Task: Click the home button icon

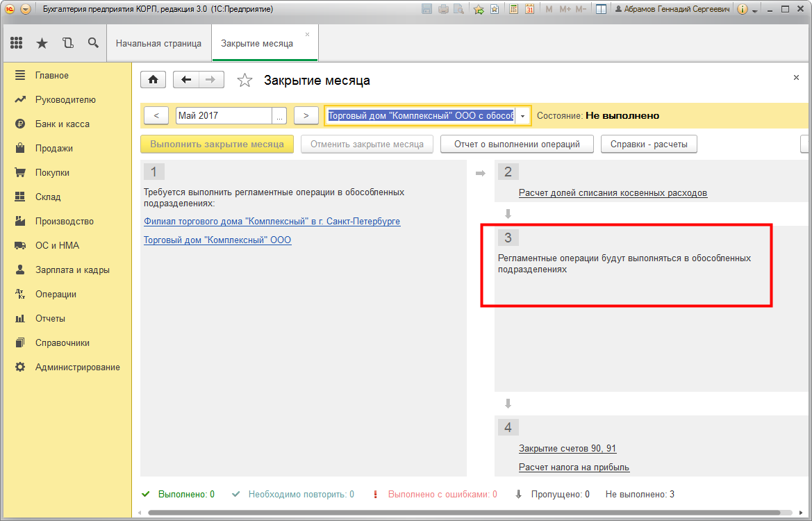Action: pyautogui.click(x=154, y=80)
